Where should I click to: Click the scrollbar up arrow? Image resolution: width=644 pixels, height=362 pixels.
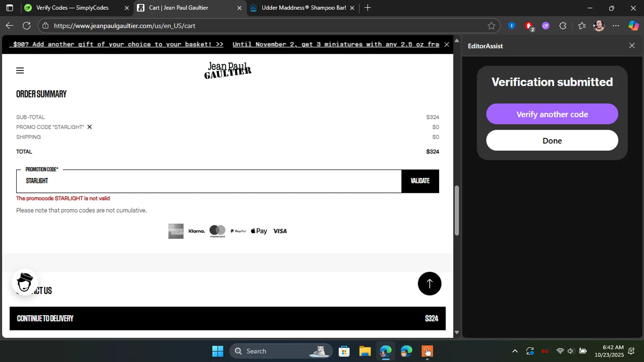(x=457, y=40)
